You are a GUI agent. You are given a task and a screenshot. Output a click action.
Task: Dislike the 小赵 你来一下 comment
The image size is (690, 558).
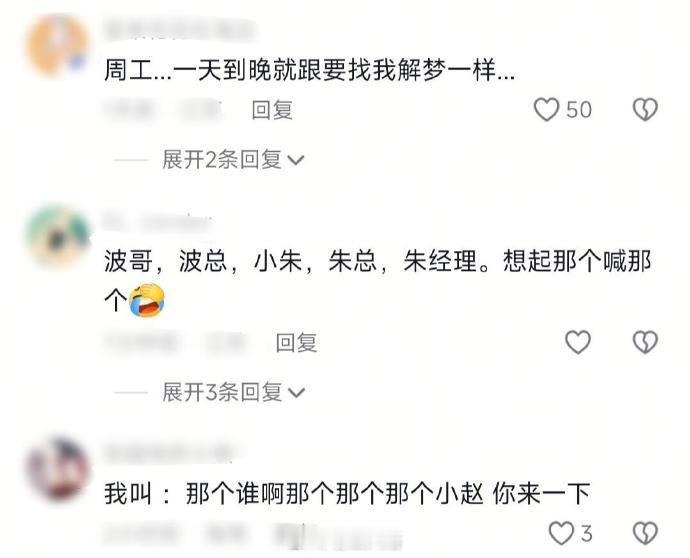[645, 533]
